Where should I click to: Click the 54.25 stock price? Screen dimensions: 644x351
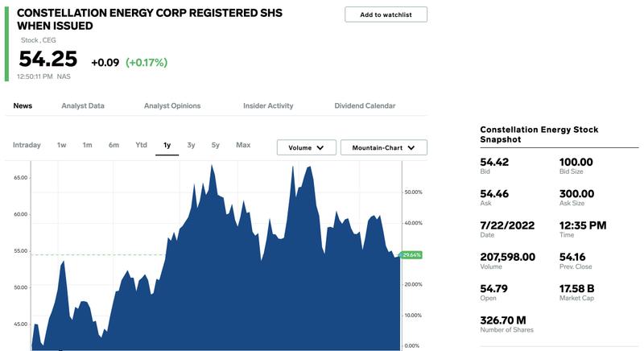(x=48, y=59)
